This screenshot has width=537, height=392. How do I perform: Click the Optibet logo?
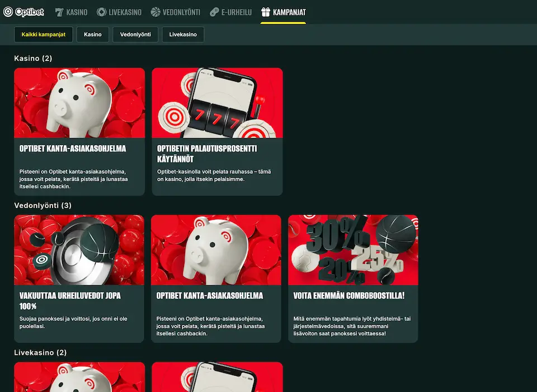(23, 12)
